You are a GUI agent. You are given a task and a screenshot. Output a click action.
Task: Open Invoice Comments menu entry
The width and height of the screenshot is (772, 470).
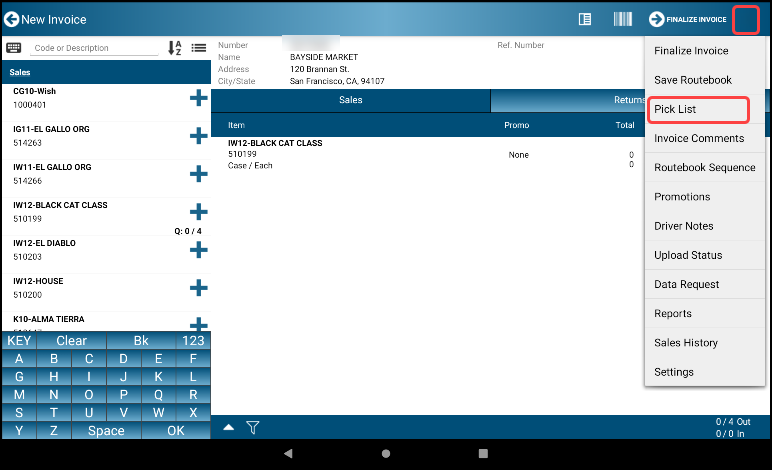coord(705,138)
